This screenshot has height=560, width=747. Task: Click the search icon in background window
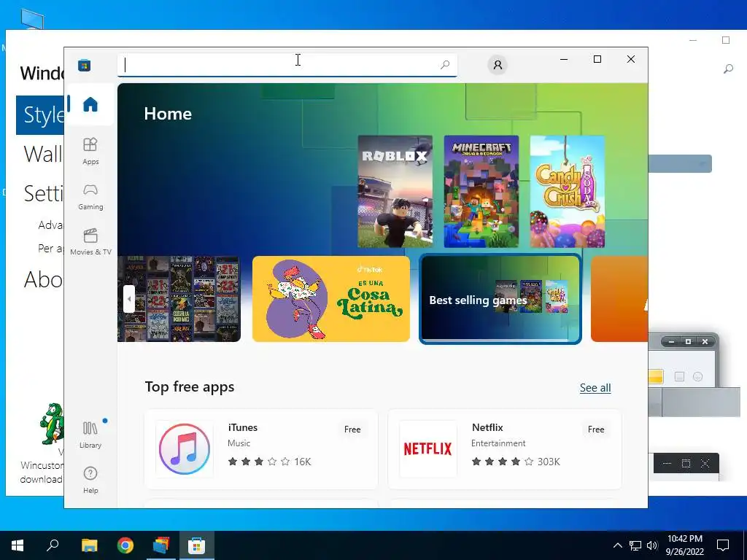point(728,69)
